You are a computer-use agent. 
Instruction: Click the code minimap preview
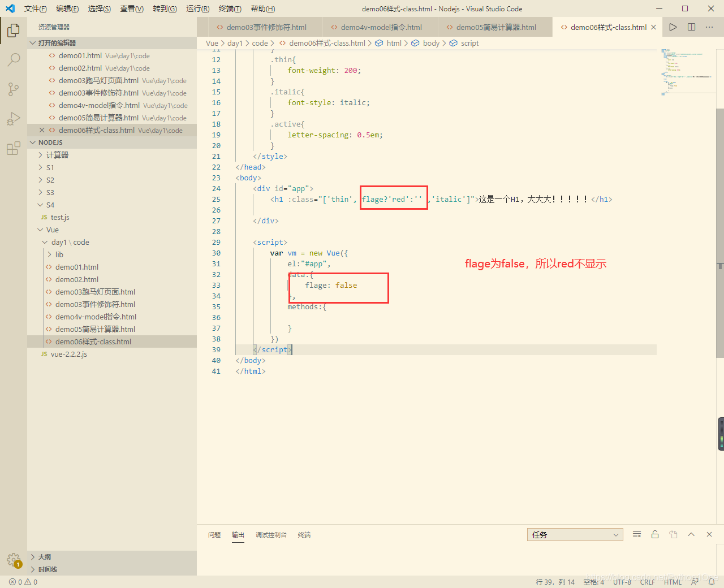686,72
